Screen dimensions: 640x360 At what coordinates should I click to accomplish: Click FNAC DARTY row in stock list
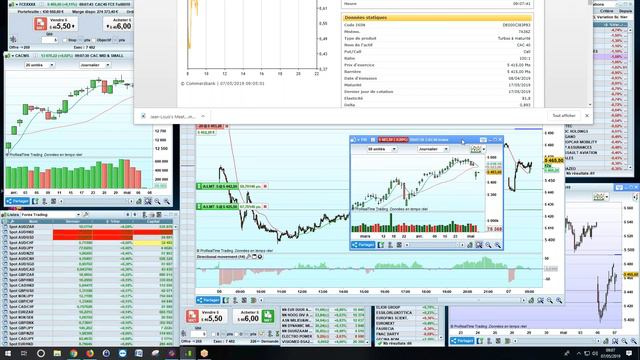(406, 333)
